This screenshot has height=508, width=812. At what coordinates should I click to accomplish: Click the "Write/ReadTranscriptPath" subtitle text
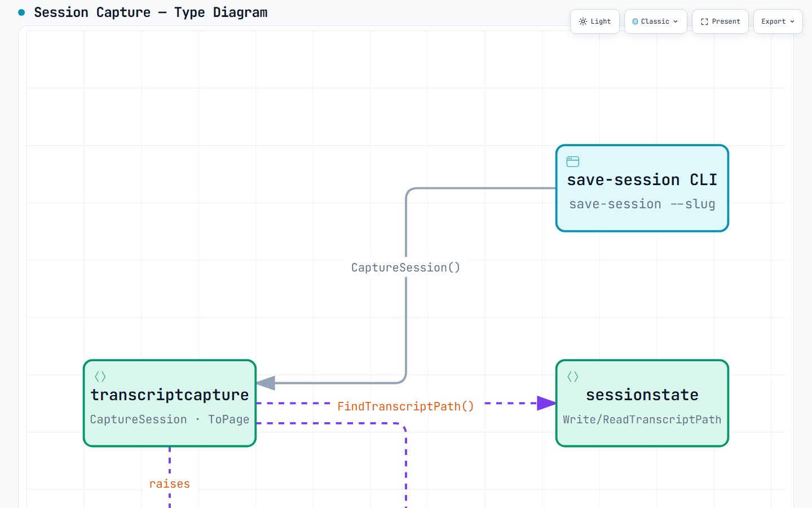point(642,419)
